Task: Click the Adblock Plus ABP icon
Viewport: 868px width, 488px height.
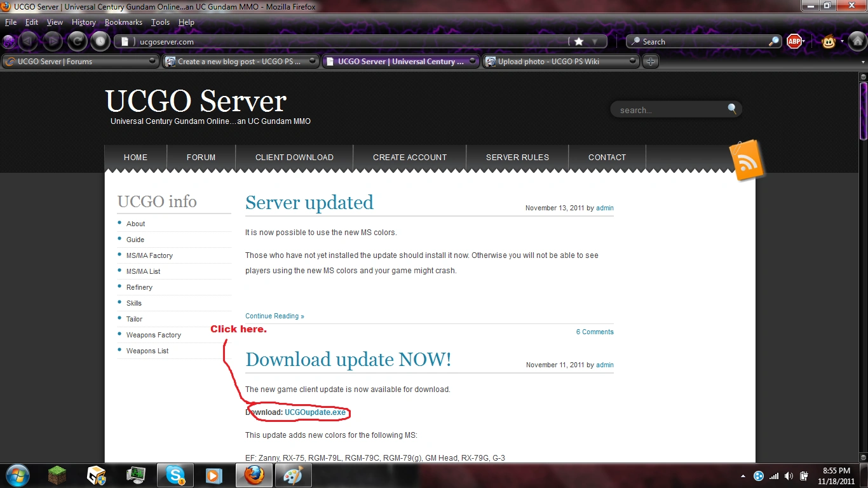Action: (x=794, y=41)
